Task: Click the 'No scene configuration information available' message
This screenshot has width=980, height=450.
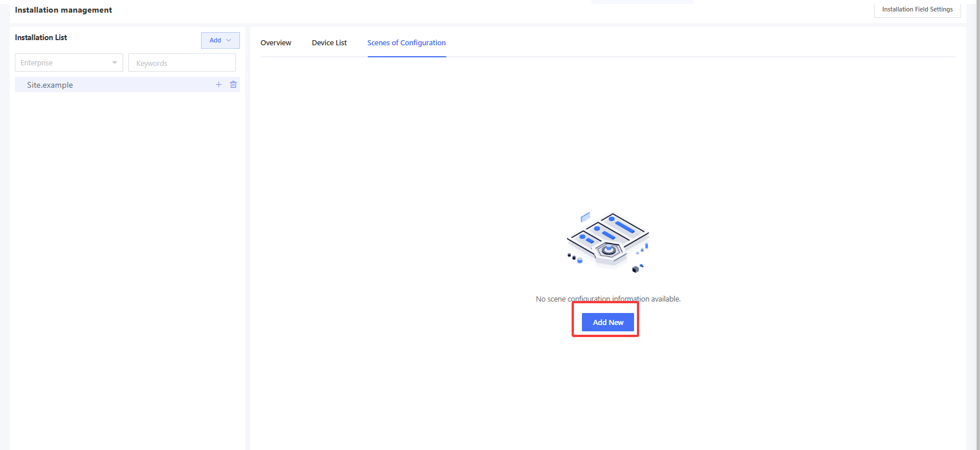Action: (608, 299)
